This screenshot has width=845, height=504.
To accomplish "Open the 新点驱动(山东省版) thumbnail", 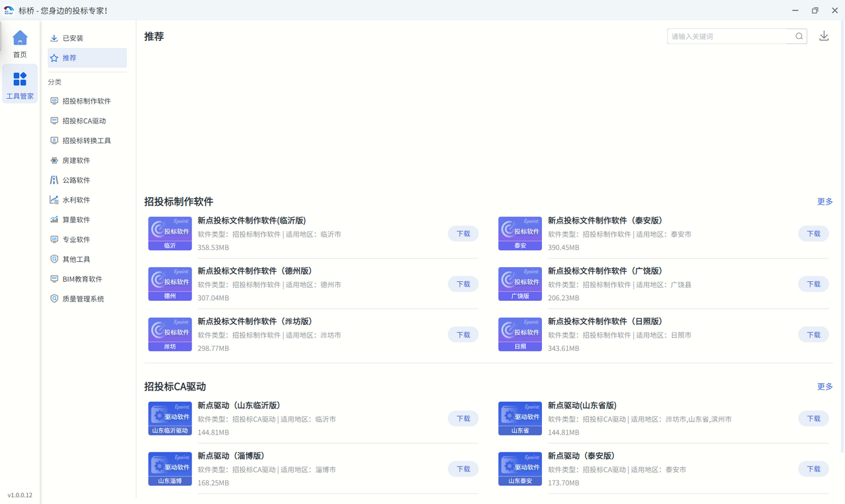I will tap(520, 418).
